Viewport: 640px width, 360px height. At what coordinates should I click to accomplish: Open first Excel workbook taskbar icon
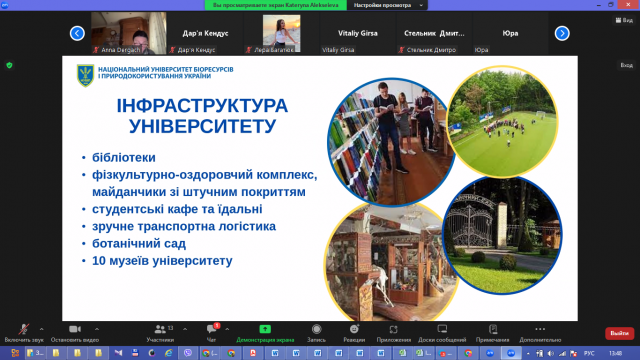402,353
